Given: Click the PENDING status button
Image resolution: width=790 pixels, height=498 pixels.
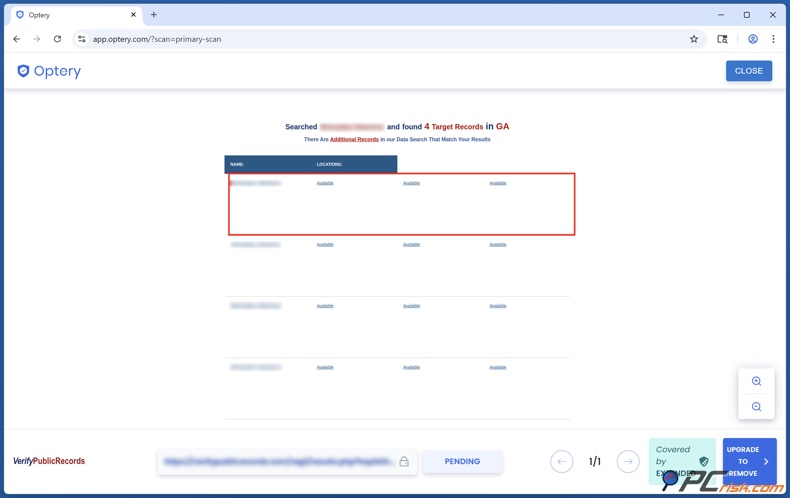Looking at the screenshot, I should (462, 461).
